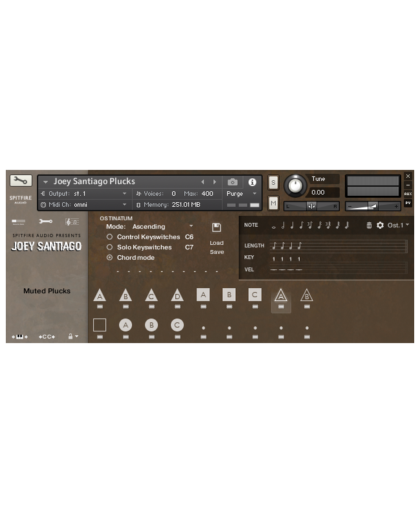Select solid triangle articulation B

pos(125,295)
